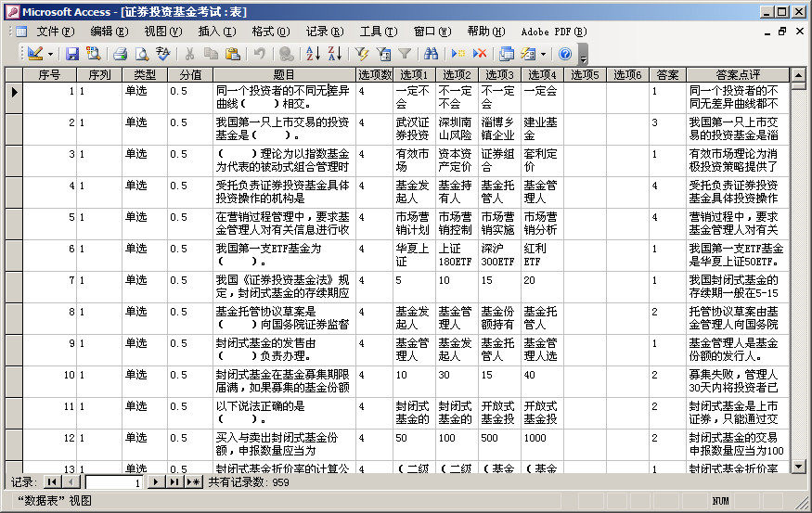Click the vertical scrollbar down arrow
Viewport: 812px width, 513px height.
[798, 467]
